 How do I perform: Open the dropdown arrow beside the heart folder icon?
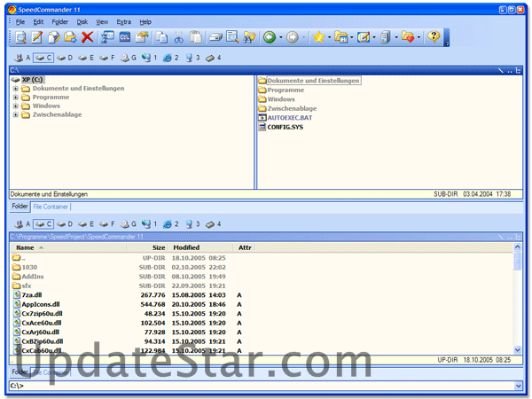419,37
